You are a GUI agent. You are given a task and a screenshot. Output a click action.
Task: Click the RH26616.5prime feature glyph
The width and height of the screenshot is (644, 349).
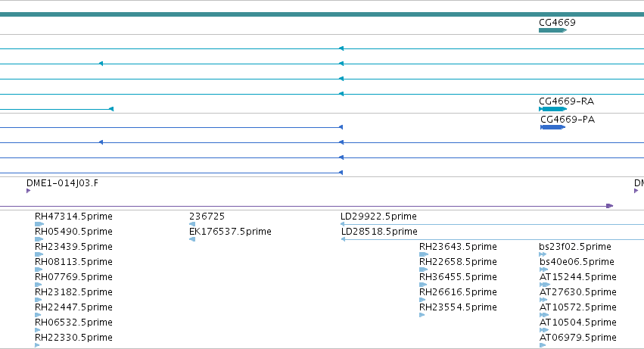tap(422, 300)
